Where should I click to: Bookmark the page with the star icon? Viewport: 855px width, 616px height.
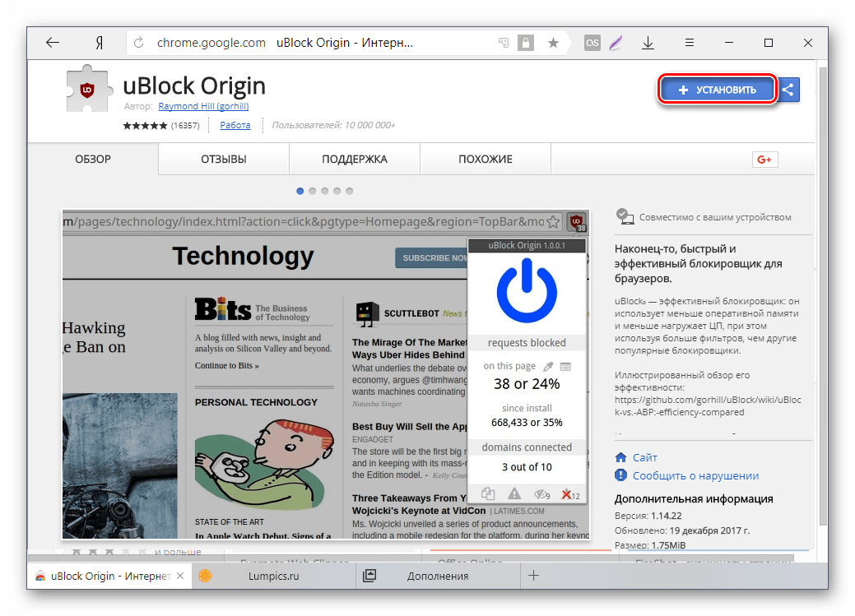click(x=553, y=44)
